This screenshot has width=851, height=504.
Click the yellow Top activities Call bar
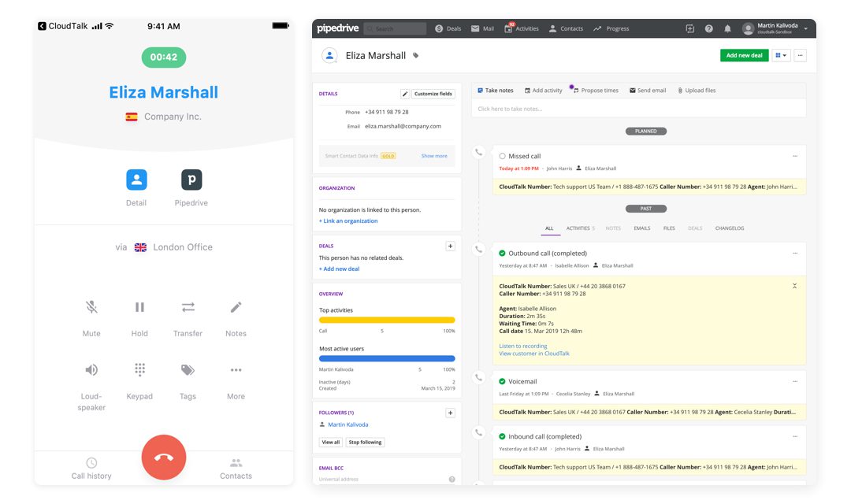(x=387, y=320)
